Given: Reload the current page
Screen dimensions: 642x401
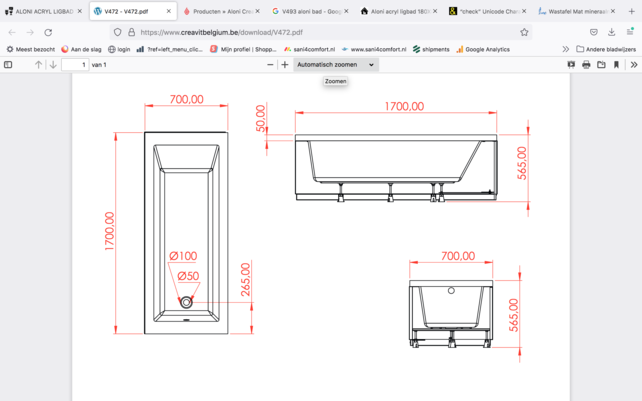Looking at the screenshot, I should tap(48, 32).
